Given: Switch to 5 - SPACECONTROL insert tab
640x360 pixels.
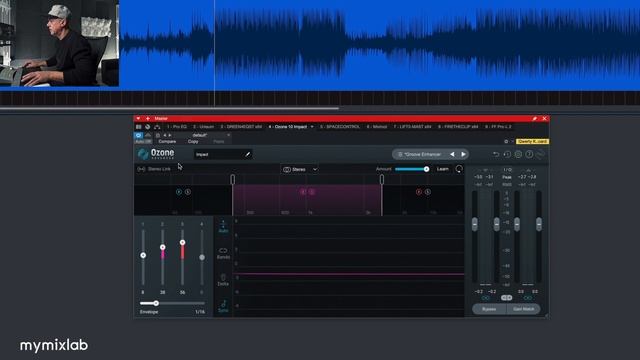Looking at the screenshot, I should tap(340, 127).
